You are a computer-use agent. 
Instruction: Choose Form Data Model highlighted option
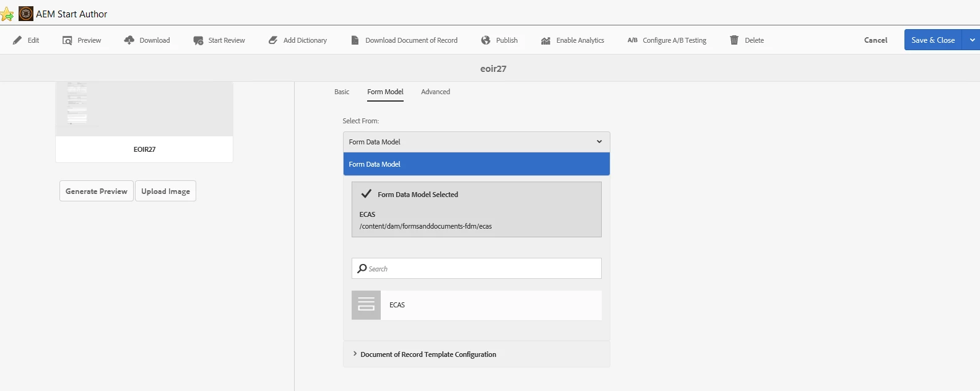click(x=477, y=164)
